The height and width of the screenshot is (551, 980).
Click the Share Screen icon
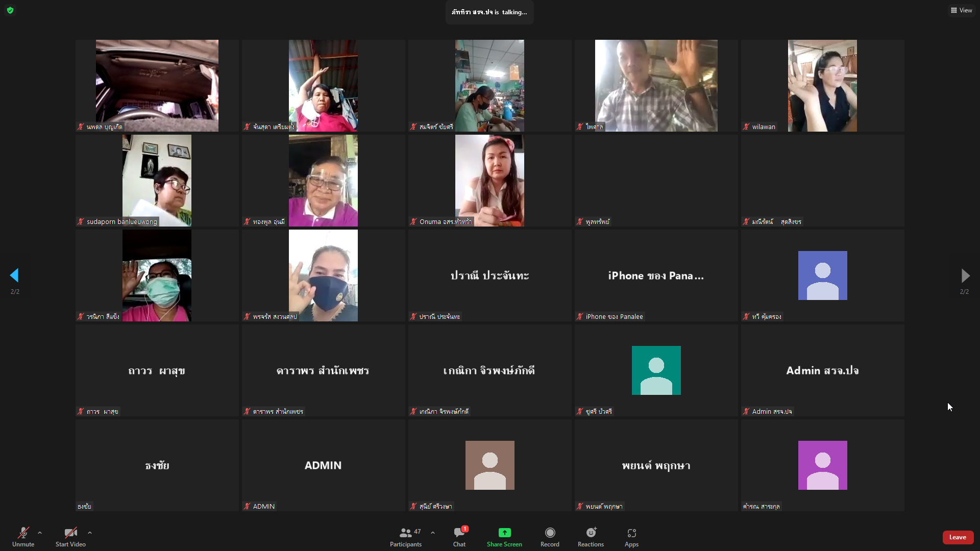point(504,533)
